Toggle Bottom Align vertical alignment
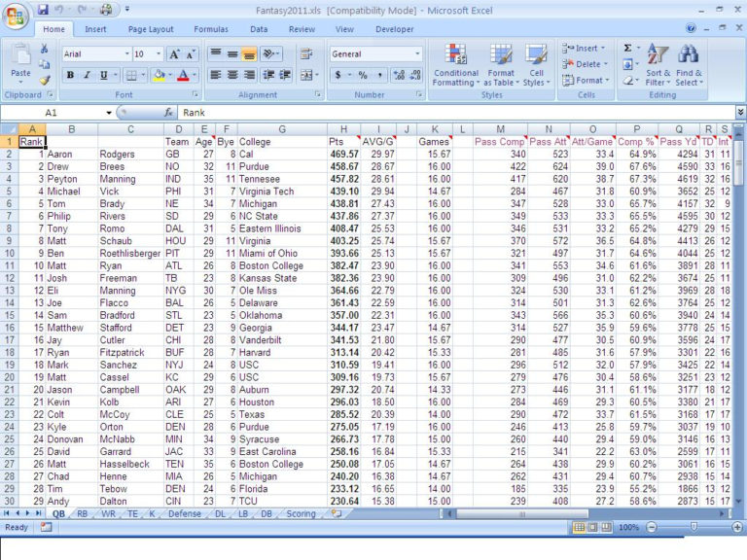Viewport: 747px width, 560px height. point(249,53)
